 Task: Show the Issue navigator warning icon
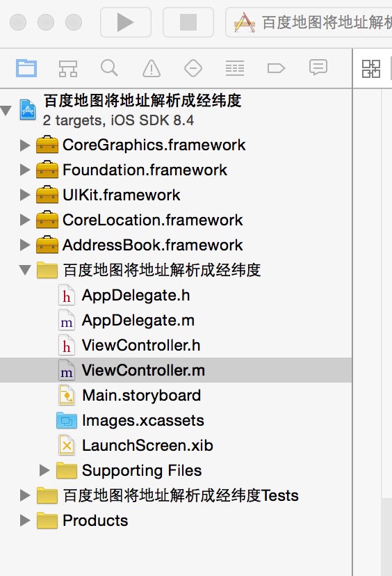click(152, 68)
